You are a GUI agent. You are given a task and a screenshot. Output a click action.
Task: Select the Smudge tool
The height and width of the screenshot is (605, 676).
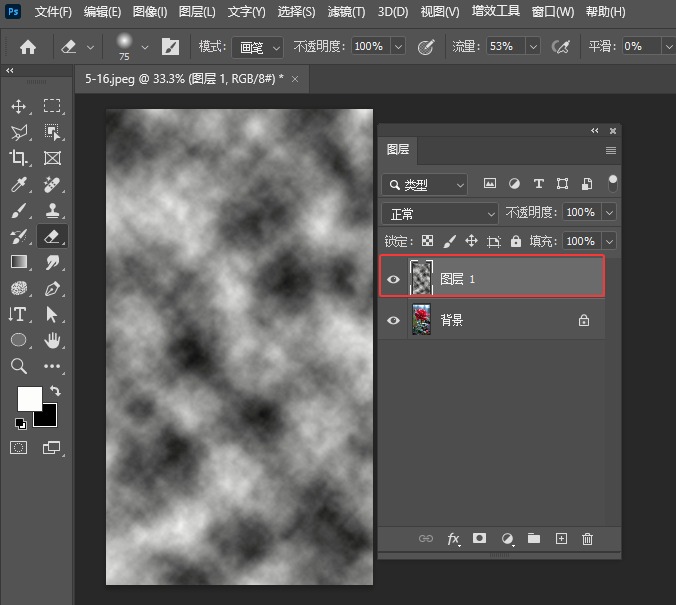click(52, 262)
